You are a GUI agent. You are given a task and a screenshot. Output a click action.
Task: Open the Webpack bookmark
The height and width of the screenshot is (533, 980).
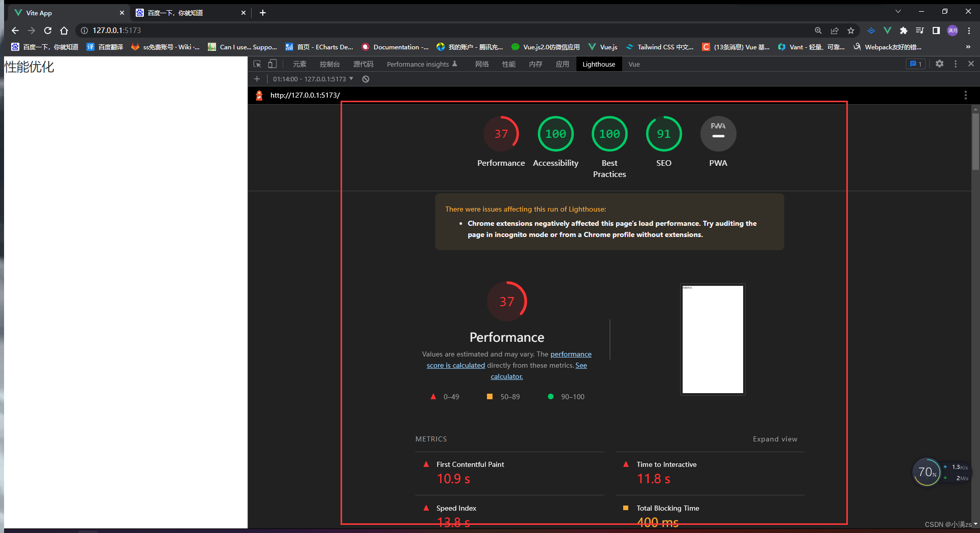click(x=887, y=47)
